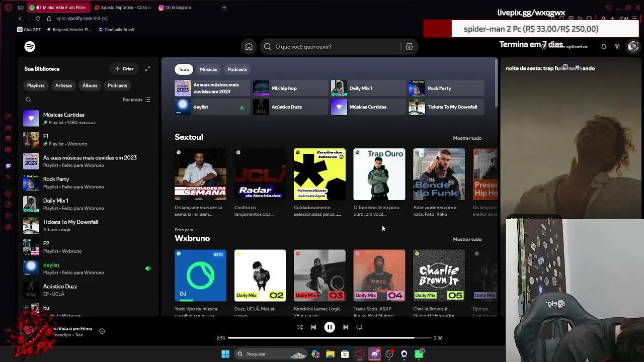Filter library by Podcasts
Screen dimensions: 644x362
pos(118,85)
